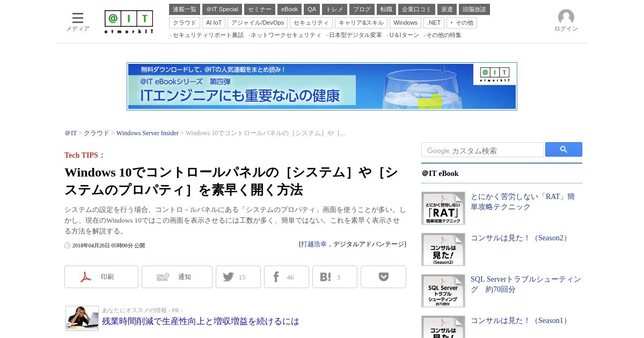Open the 連載一覧 menu item
The image size is (644, 338).
185,10
